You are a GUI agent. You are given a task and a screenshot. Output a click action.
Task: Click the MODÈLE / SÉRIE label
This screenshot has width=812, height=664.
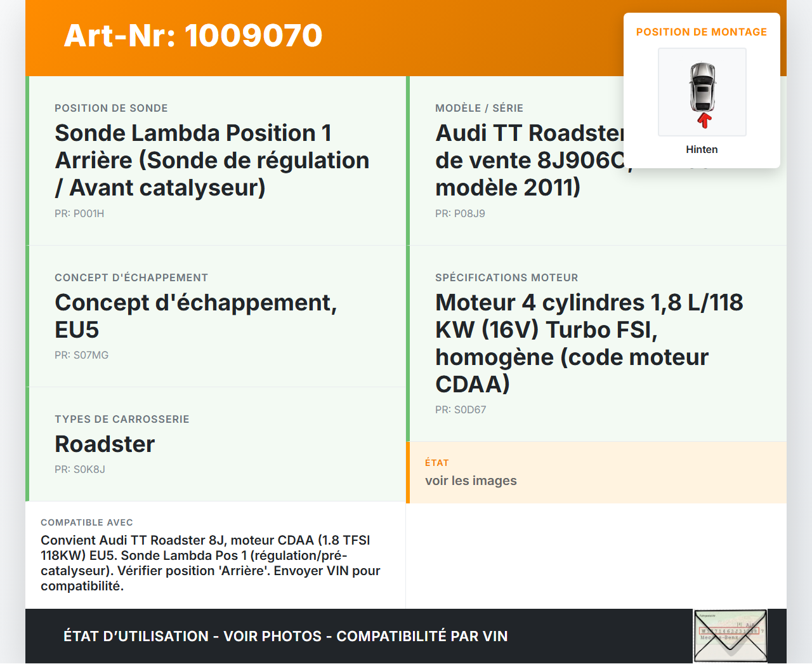coord(479,108)
